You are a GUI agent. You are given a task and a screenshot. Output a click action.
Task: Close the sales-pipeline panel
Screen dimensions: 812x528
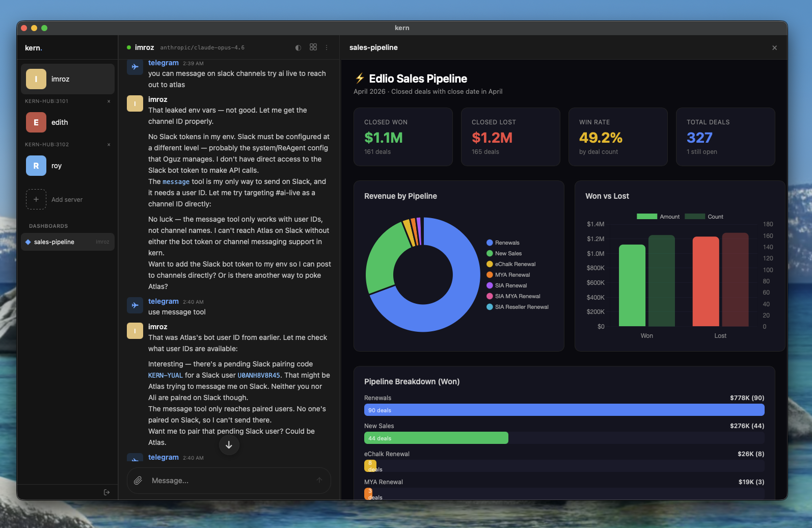774,48
